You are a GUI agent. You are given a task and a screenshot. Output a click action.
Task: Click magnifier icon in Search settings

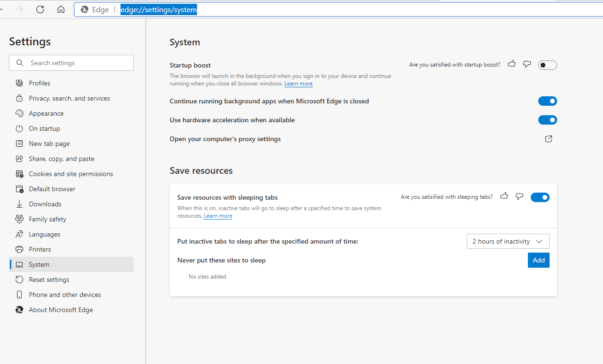[20, 63]
